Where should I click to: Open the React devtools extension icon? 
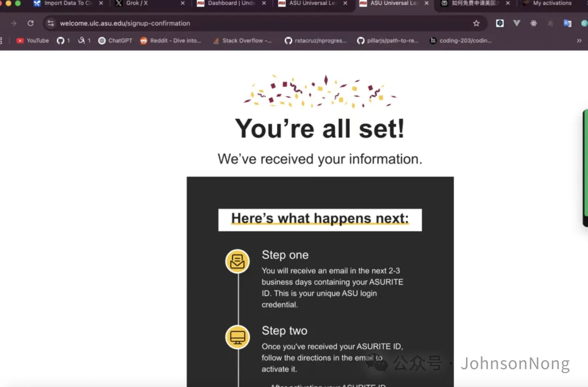(x=534, y=23)
